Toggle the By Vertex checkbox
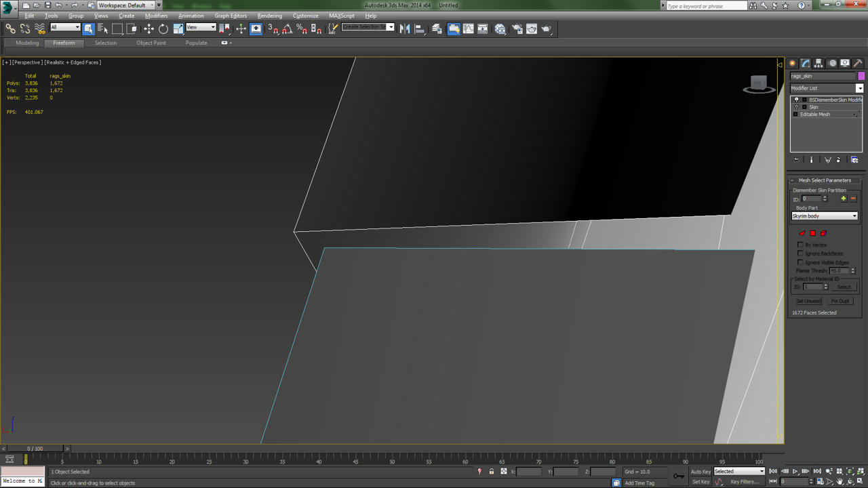This screenshot has height=488, width=868. click(800, 245)
